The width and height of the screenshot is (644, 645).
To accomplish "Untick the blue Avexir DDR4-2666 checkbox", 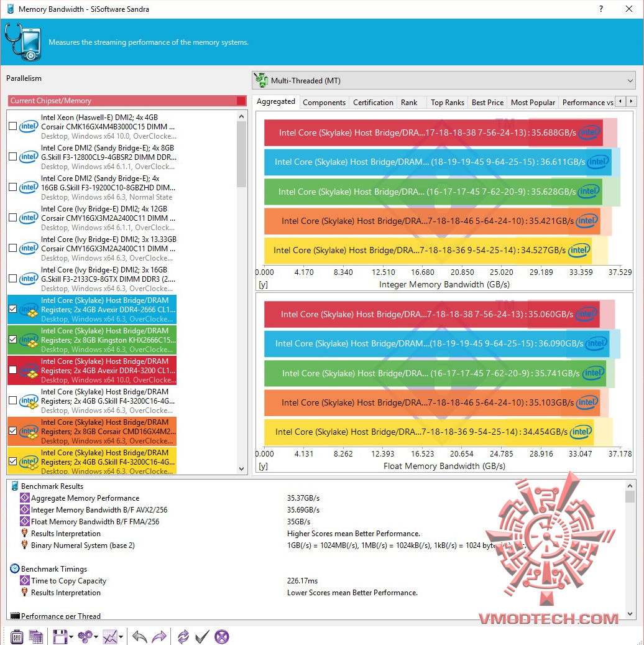I will [x=13, y=309].
